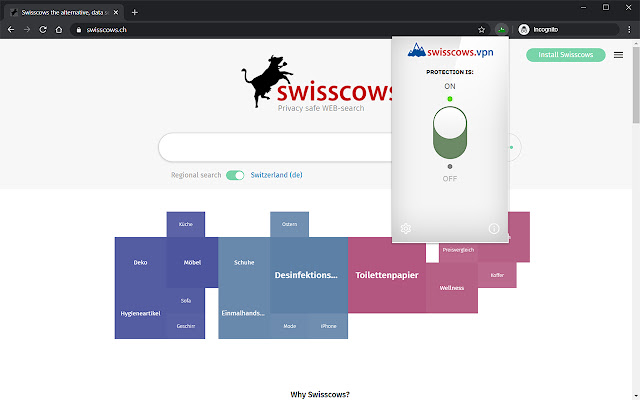Click the address bar showing swisscows.ch
Image resolution: width=640 pixels, height=400 pixels.
pyautogui.click(x=278, y=30)
